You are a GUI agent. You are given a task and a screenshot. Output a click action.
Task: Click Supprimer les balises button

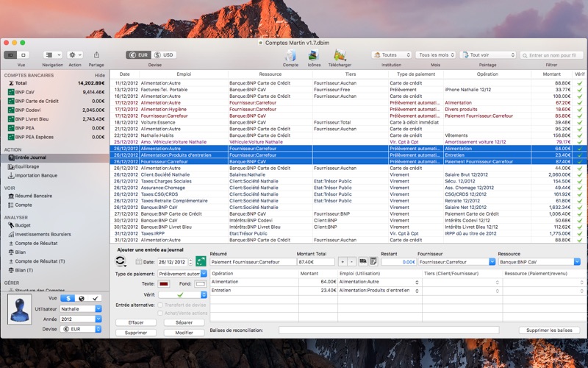click(549, 330)
